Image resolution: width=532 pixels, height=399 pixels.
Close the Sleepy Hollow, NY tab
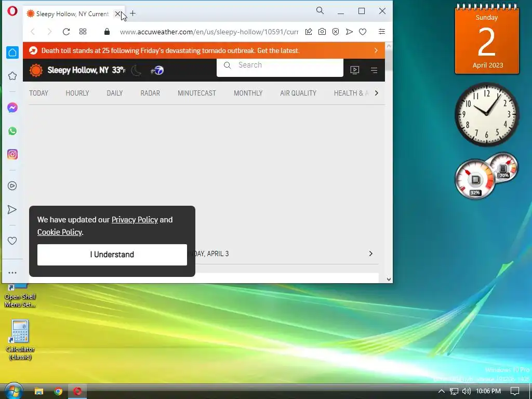pyautogui.click(x=117, y=14)
